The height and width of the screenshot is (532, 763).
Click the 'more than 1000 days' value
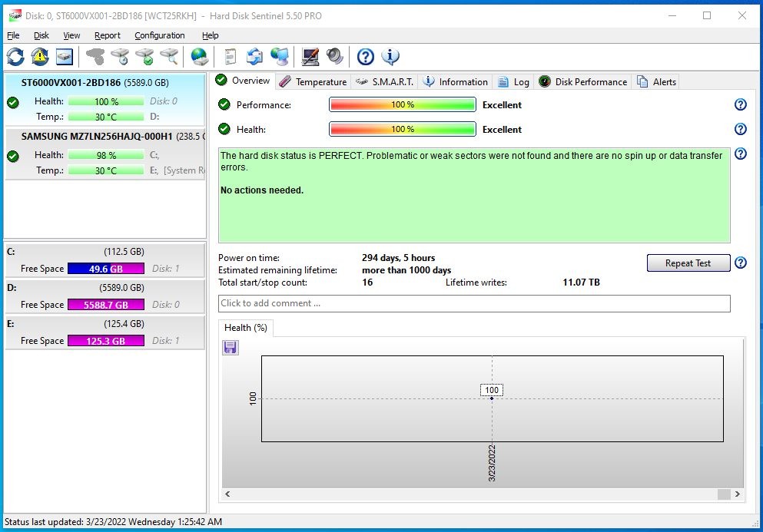tap(406, 270)
